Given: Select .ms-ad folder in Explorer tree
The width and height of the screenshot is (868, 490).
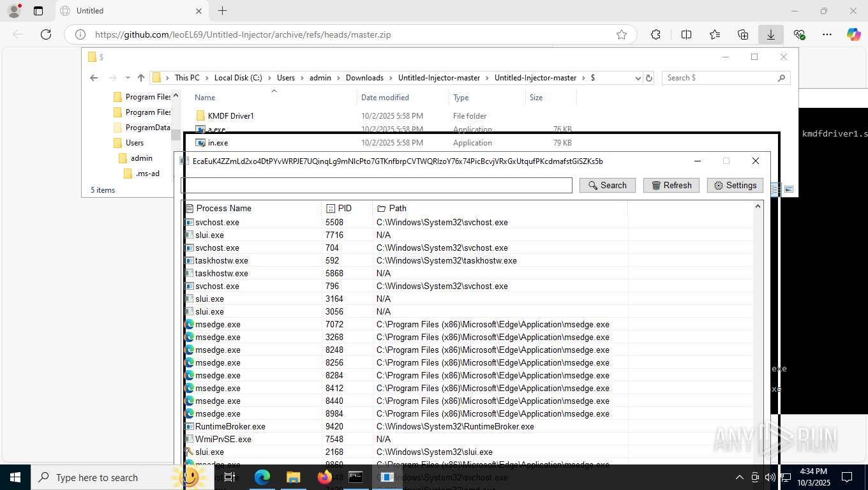Looking at the screenshot, I should 147,174.
